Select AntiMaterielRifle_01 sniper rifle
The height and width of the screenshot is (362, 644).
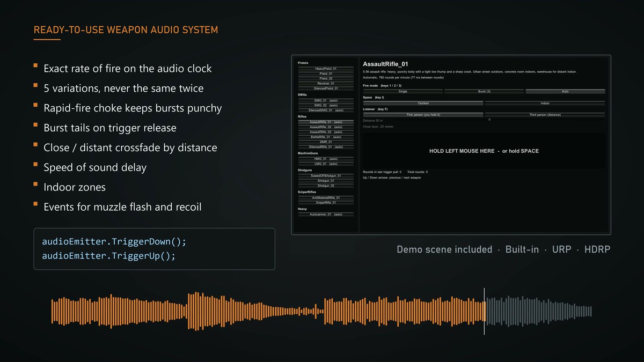[326, 198]
